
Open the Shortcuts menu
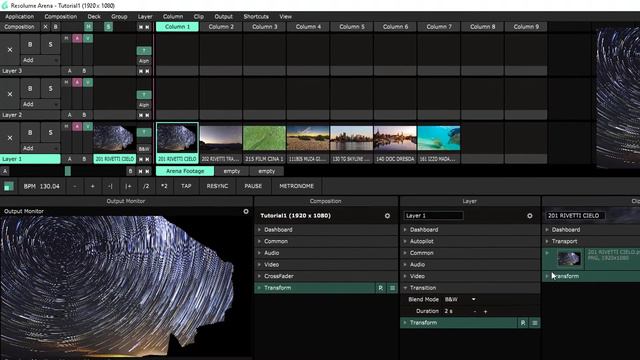pyautogui.click(x=256, y=17)
